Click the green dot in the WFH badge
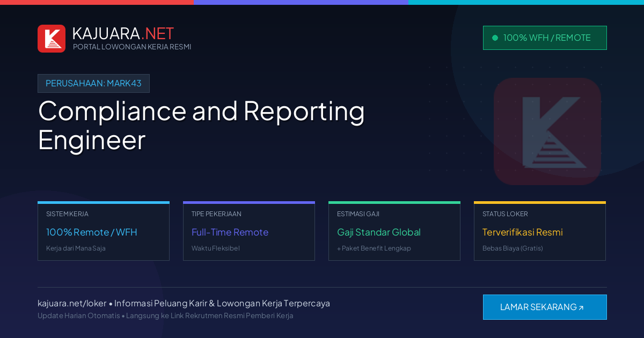 click(495, 38)
